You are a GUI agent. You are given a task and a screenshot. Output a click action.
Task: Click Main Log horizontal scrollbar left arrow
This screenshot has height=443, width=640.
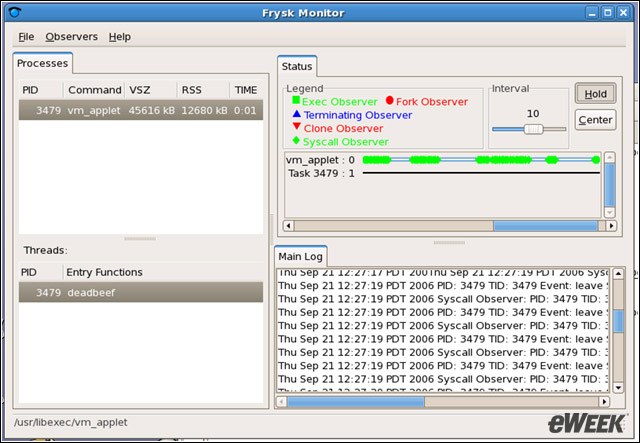(282, 402)
